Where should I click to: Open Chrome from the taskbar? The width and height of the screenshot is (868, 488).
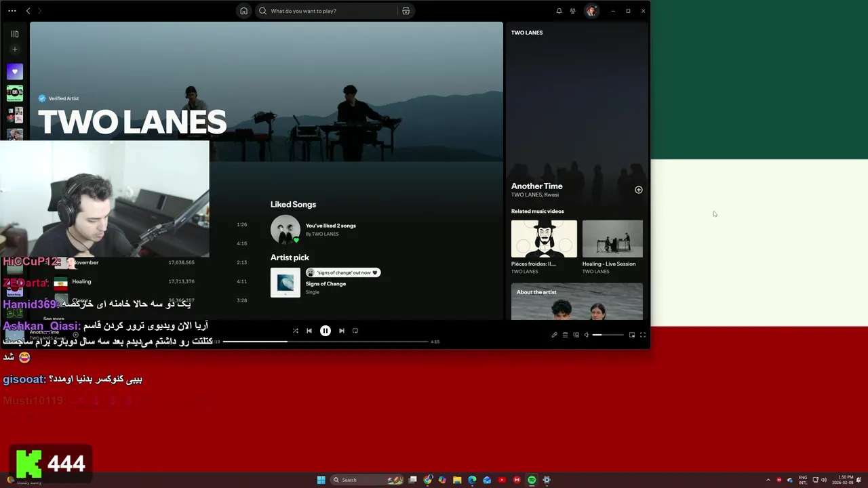[428, 480]
